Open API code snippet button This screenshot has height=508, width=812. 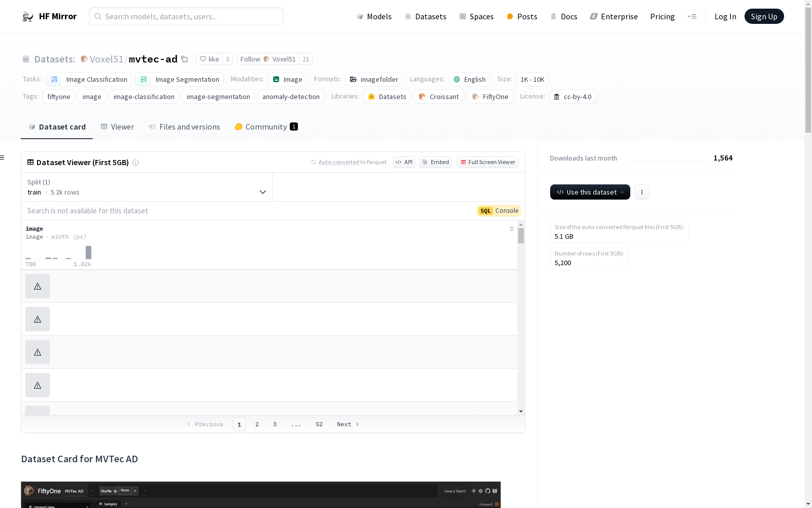pos(404,162)
